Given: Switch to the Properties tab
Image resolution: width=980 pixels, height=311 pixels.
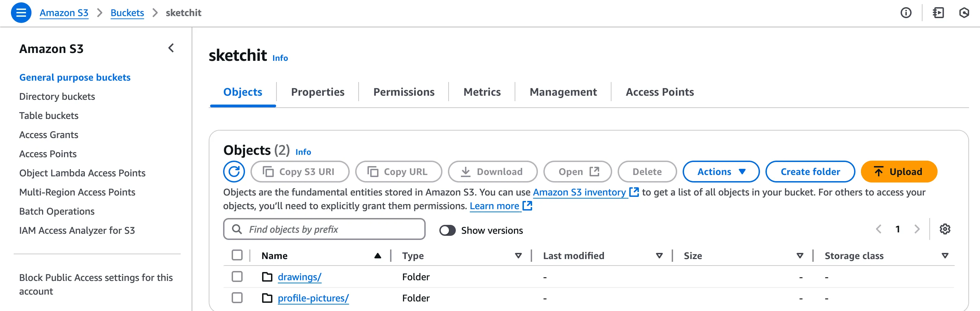Looking at the screenshot, I should coord(318,92).
